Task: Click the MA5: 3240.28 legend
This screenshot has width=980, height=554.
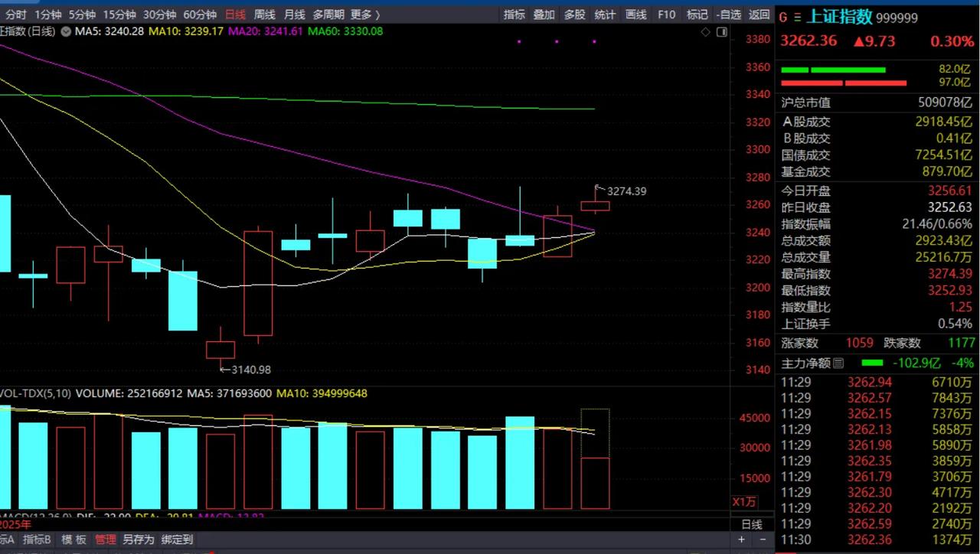Action: [x=111, y=31]
